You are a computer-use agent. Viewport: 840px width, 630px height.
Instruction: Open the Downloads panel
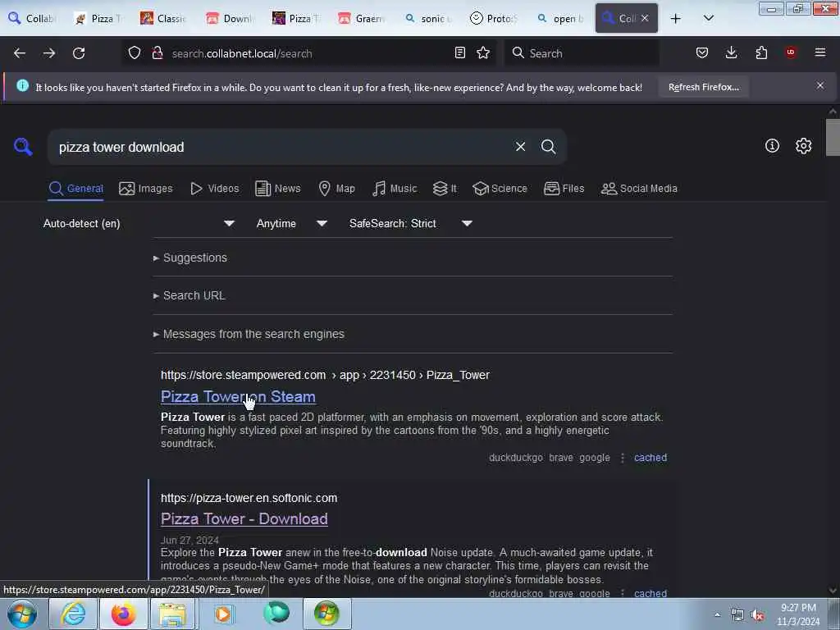click(x=731, y=52)
